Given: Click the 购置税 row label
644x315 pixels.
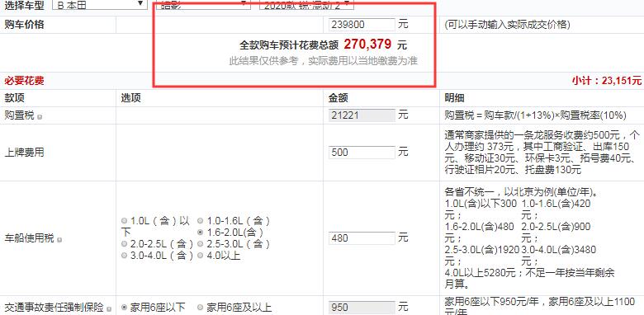Looking at the screenshot, I should [19, 115].
